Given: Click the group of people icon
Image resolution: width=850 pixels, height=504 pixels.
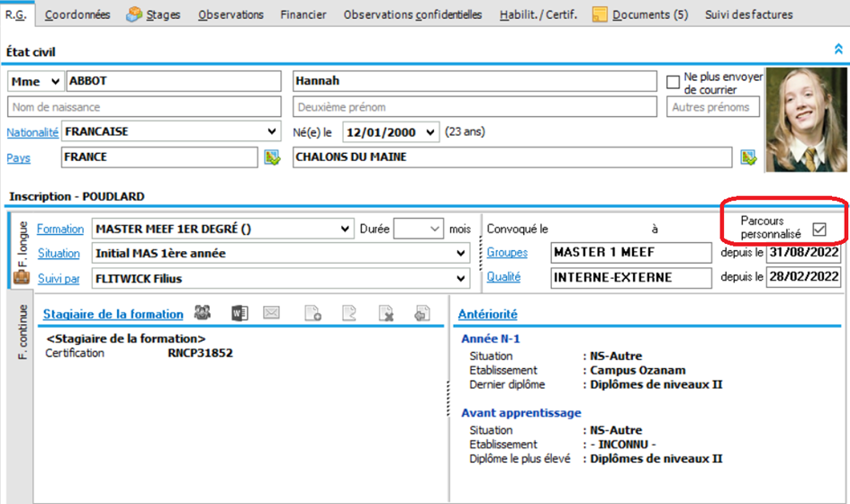Looking at the screenshot, I should click(203, 313).
